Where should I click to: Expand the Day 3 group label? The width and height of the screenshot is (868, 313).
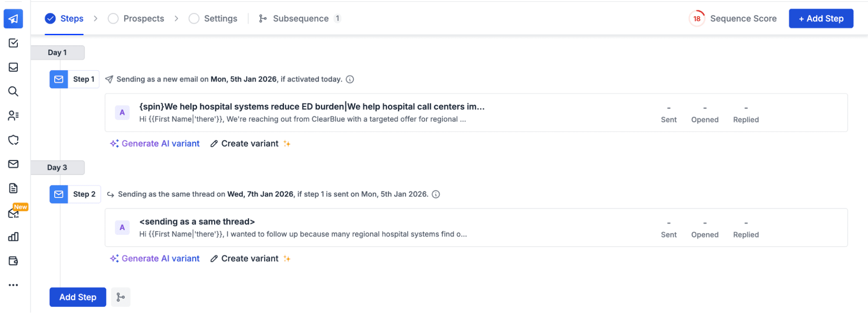(x=57, y=168)
